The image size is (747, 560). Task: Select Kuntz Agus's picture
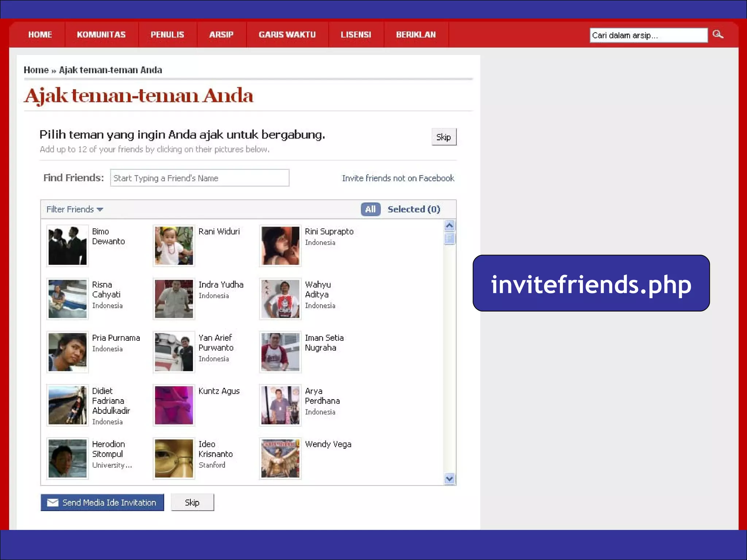174,405
